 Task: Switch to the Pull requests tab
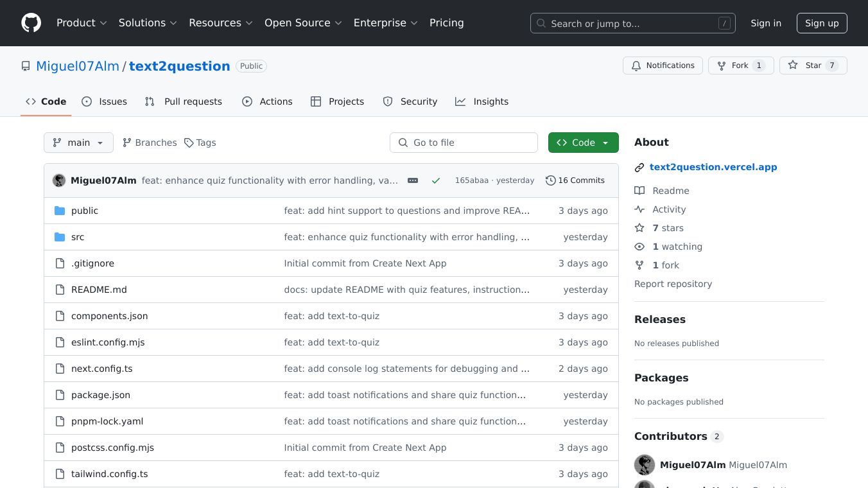pyautogui.click(x=184, y=101)
